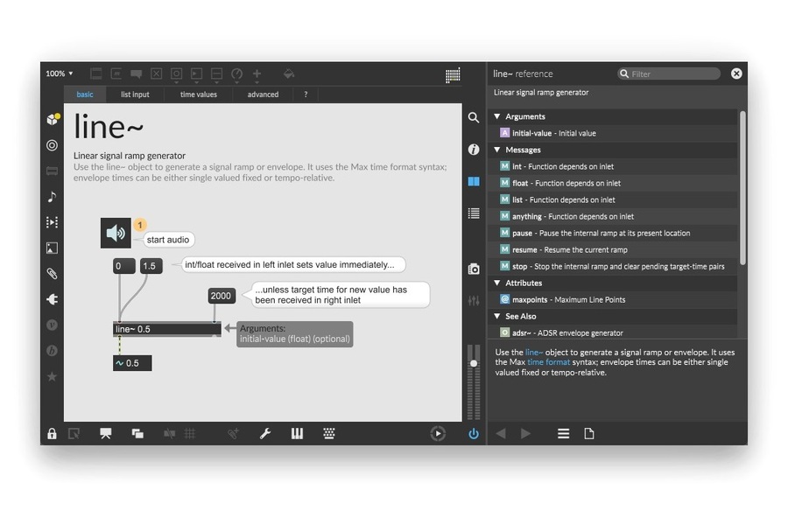Toggle the patcher lock icon

[52, 433]
